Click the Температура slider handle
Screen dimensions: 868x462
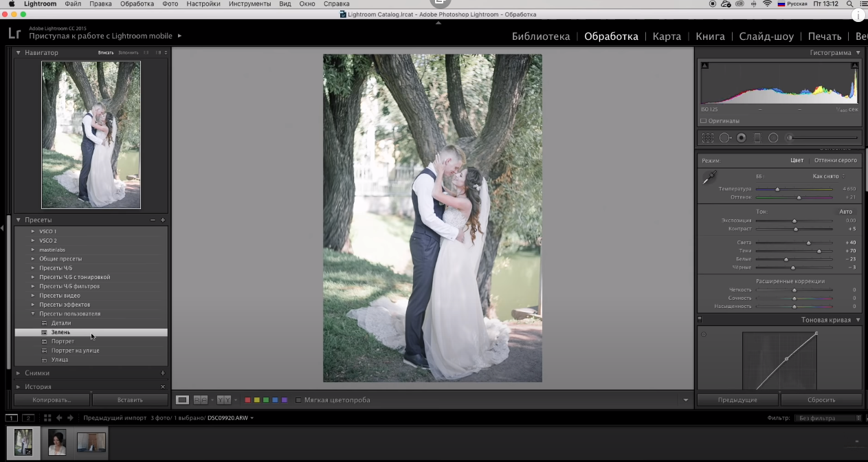[x=777, y=189]
